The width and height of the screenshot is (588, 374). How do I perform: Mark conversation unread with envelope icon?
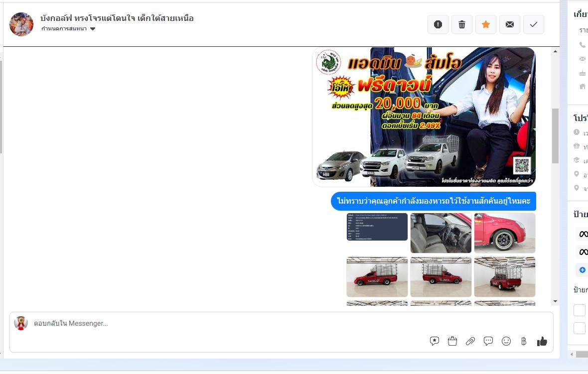[x=510, y=24]
